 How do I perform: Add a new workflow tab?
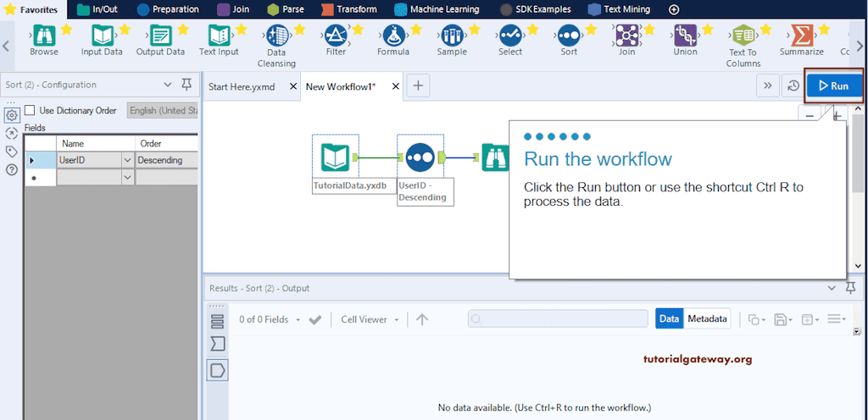(x=419, y=86)
